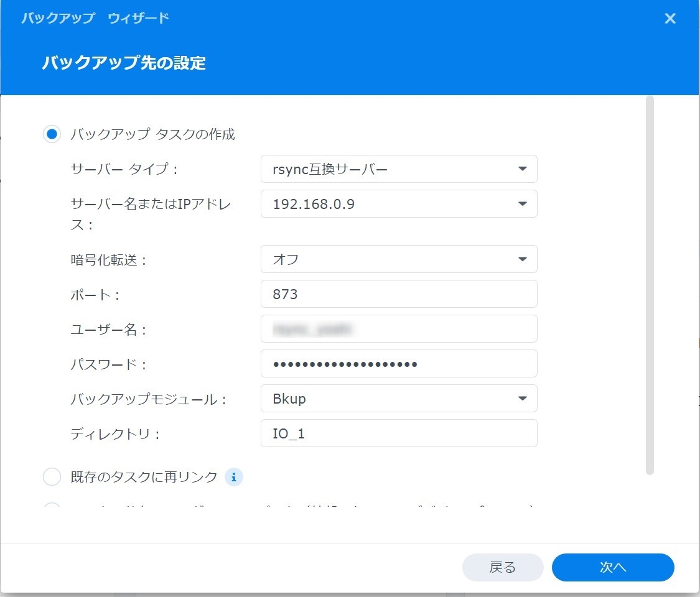Open the サーバー タイプ dropdown
The width and height of the screenshot is (700, 597).
point(398,169)
